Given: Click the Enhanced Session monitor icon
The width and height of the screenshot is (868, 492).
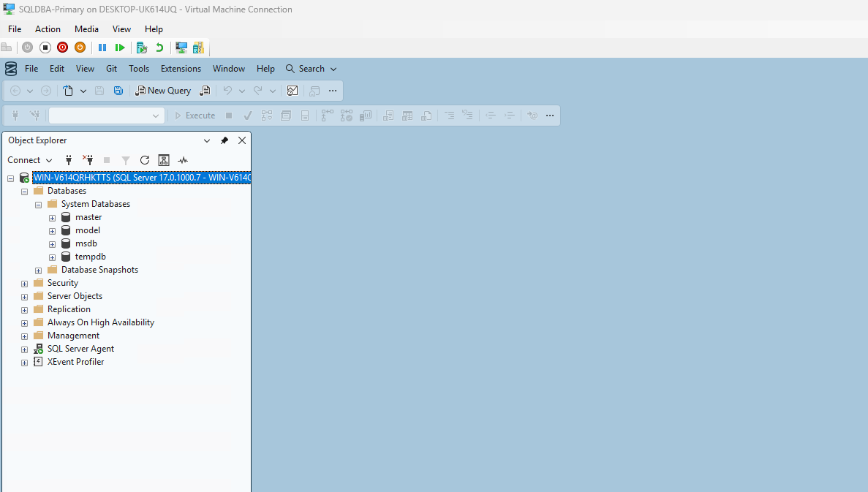Looking at the screenshot, I should [x=181, y=48].
